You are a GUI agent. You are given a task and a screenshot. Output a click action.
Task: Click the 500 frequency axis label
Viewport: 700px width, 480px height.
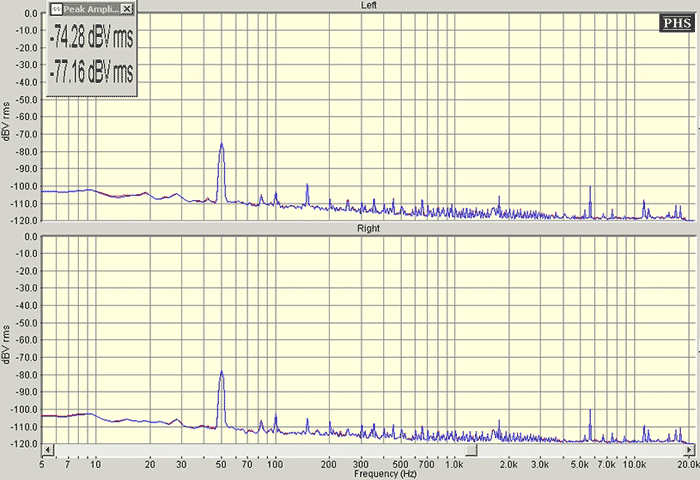400,464
